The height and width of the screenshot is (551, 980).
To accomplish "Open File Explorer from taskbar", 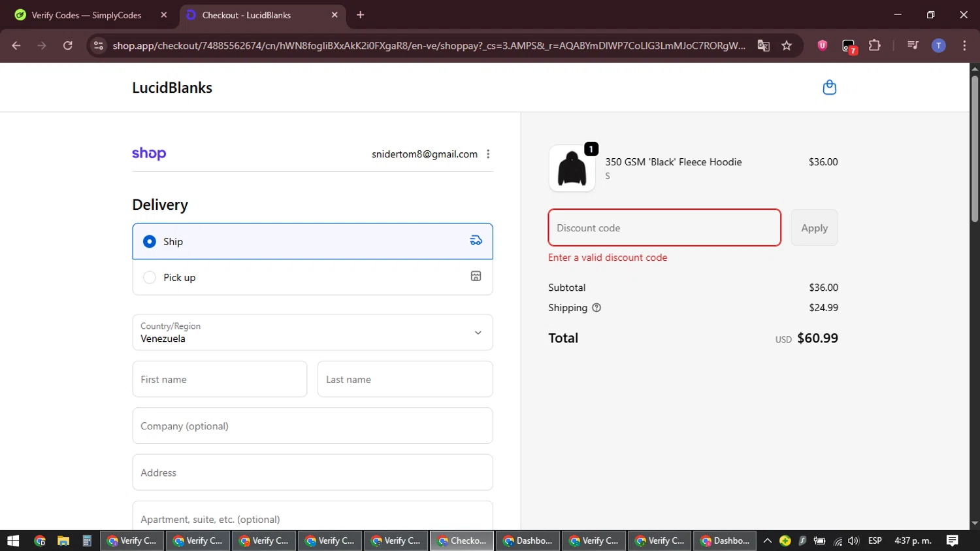I will tap(63, 541).
